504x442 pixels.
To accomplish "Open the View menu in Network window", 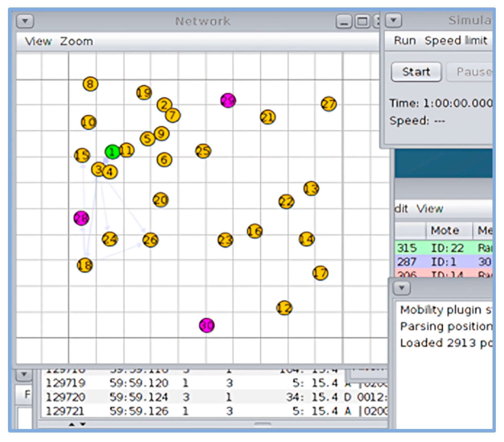I will pos(38,41).
